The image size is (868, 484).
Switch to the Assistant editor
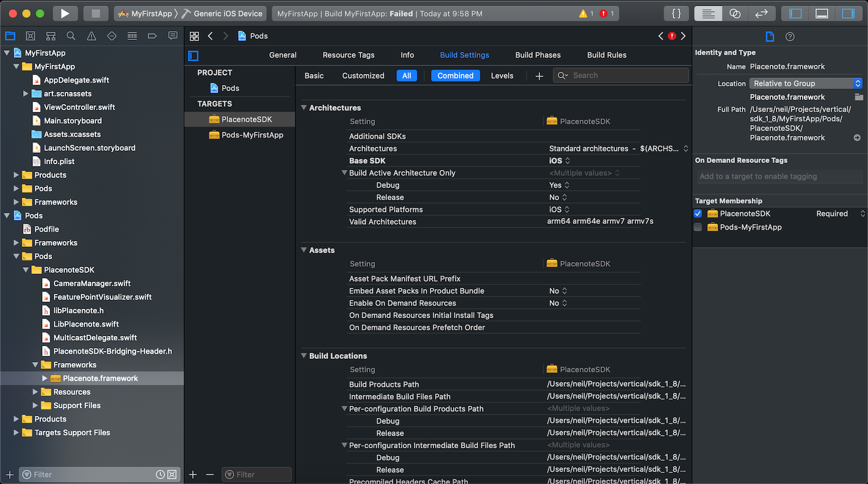(735, 13)
